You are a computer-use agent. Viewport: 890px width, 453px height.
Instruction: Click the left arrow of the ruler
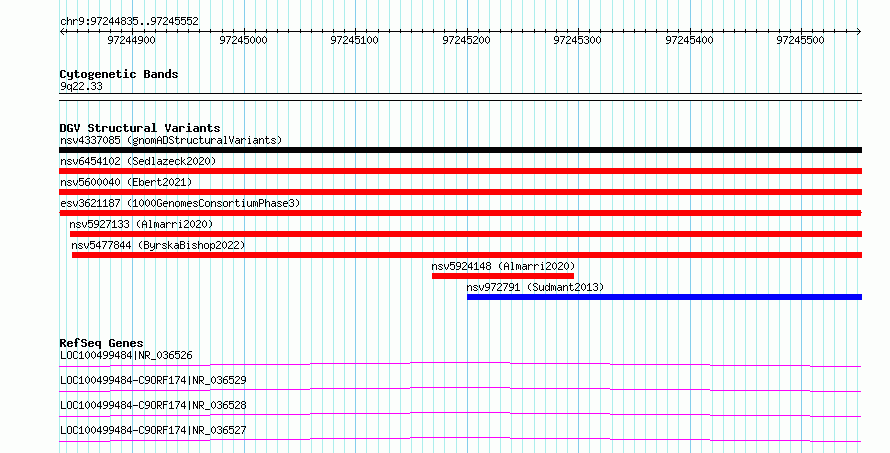[x=62, y=32]
